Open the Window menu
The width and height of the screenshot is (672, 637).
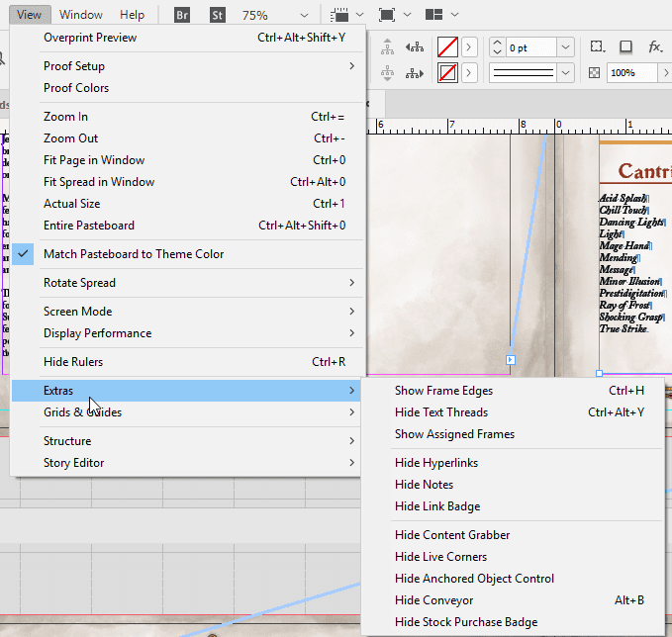[x=81, y=15]
